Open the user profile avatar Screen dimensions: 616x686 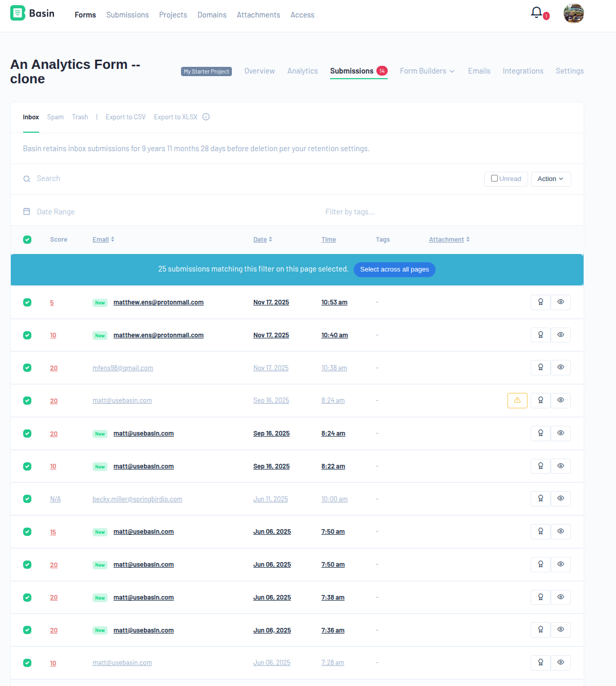[x=573, y=13]
